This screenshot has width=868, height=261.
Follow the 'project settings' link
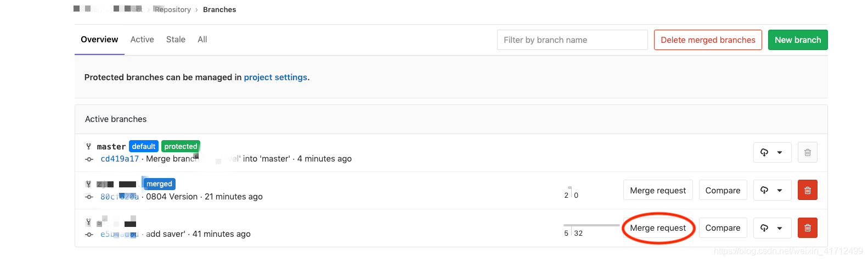point(275,77)
